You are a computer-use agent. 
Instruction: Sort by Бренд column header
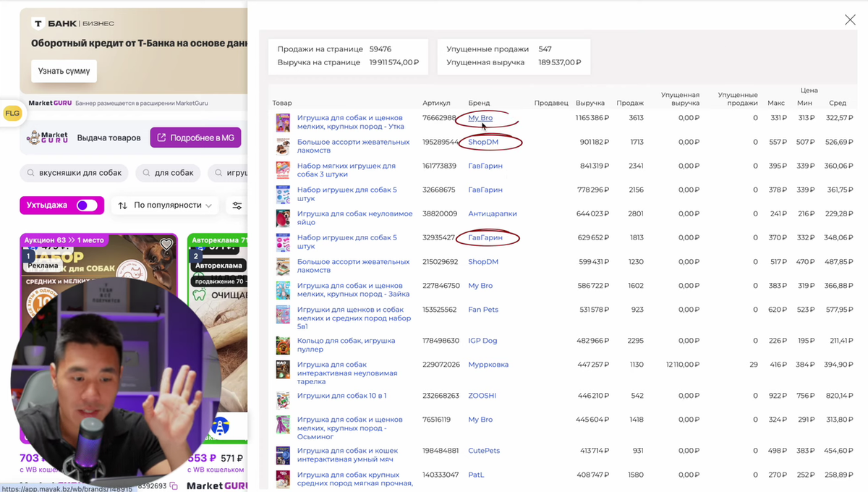[479, 103]
